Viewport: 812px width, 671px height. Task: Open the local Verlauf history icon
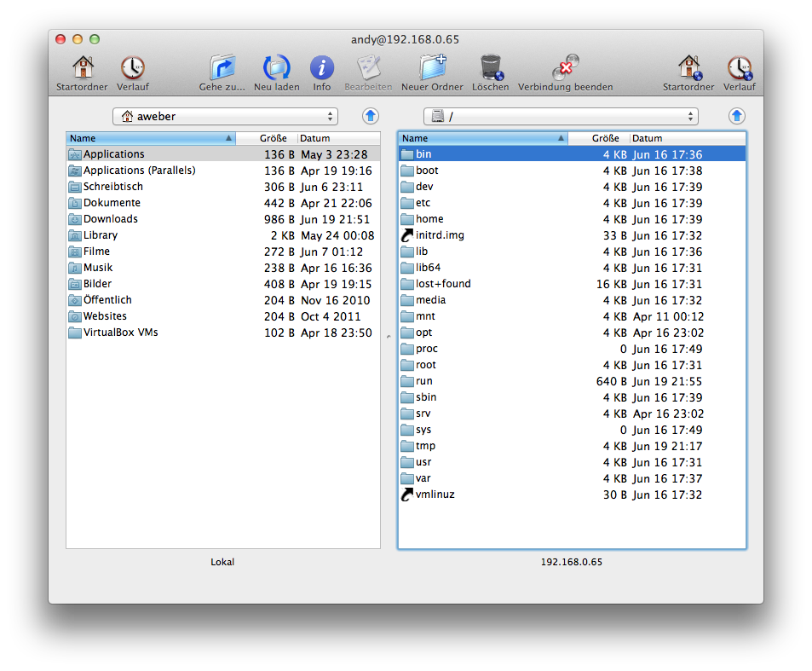[132, 68]
